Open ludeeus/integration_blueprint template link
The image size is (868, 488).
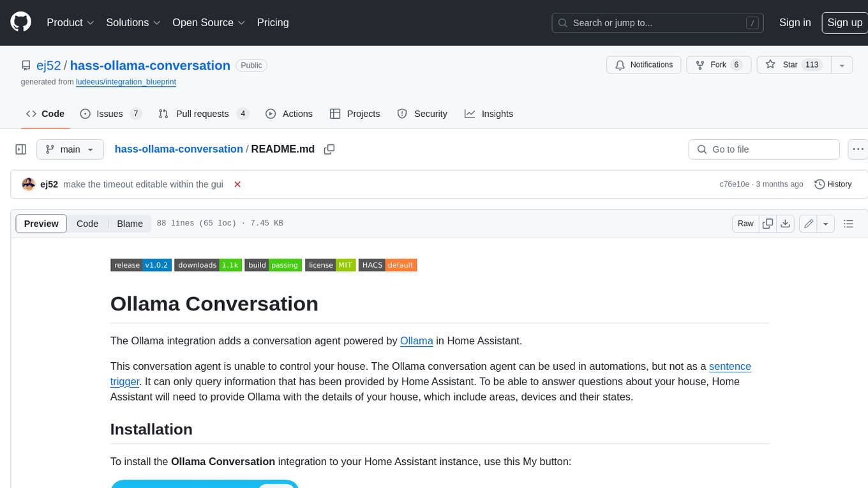click(x=126, y=82)
